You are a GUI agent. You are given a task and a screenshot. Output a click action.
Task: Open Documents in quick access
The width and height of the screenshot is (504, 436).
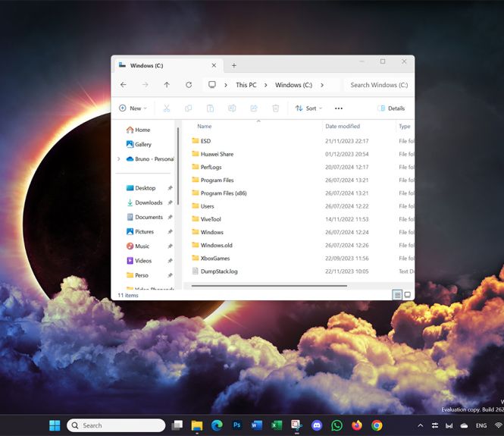145,217
